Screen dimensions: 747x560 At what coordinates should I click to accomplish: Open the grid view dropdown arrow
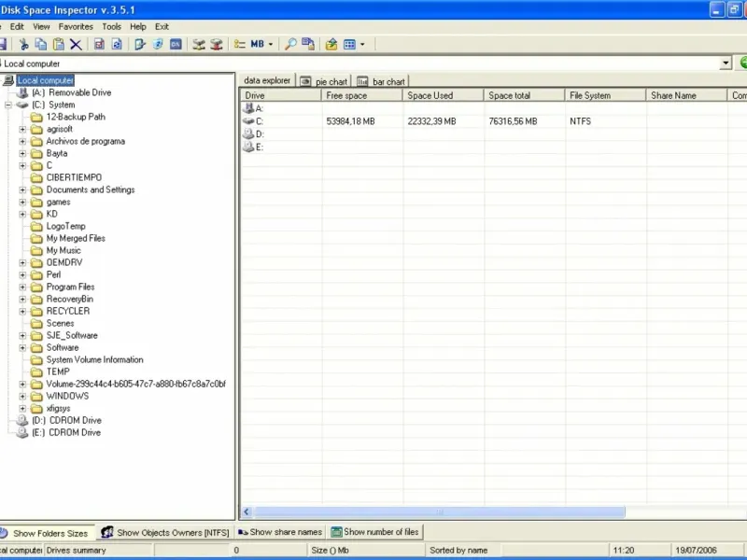coord(362,44)
